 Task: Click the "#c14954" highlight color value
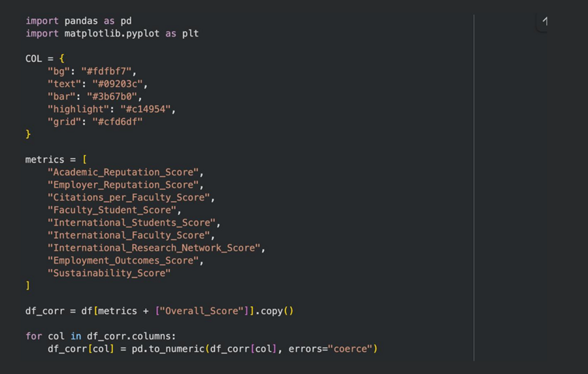(148, 109)
